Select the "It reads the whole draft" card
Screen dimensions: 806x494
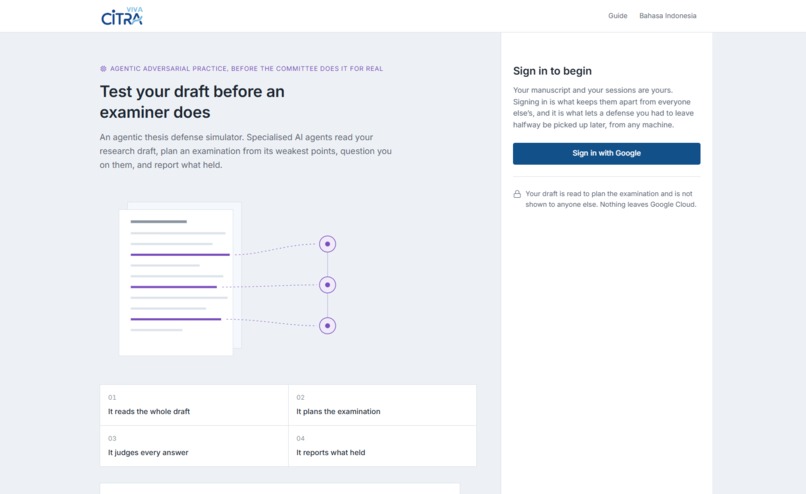[194, 405]
